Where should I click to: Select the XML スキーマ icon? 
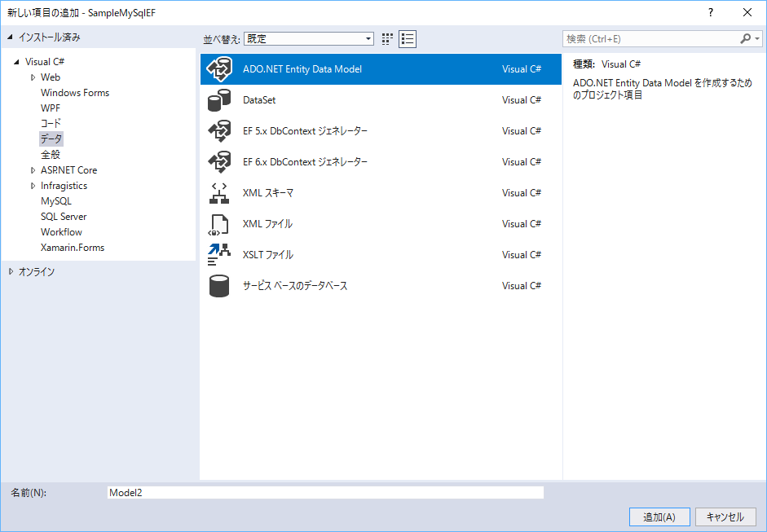click(x=219, y=193)
